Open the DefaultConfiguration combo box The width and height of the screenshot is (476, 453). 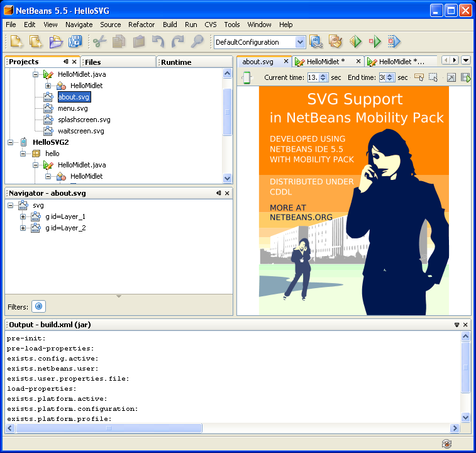coord(260,42)
